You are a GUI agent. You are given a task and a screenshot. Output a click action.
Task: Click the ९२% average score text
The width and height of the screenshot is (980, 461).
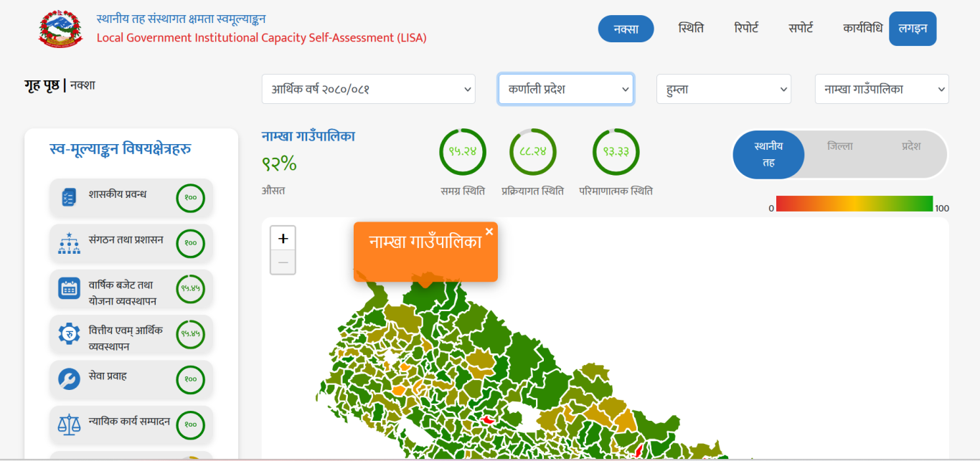click(x=279, y=163)
